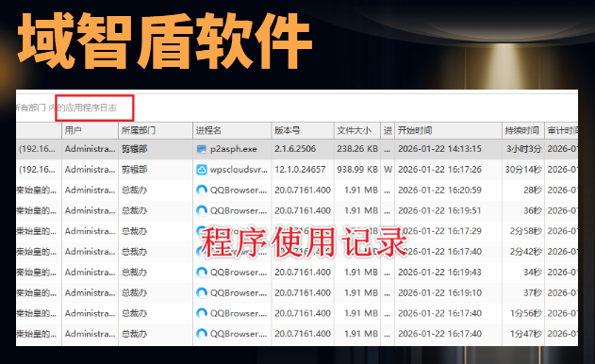Viewport: 595px width, 364px height.
Task: Select start time 2026-01-22 16:20:59
Action: [x=439, y=190]
